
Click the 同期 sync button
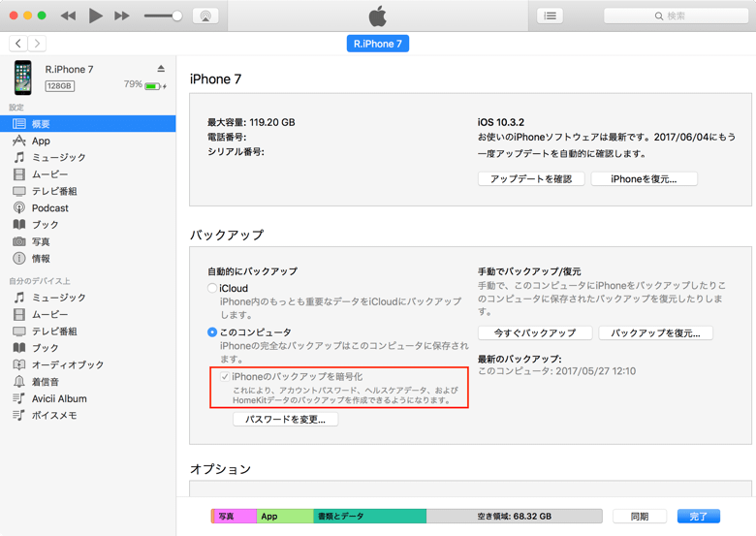(640, 517)
